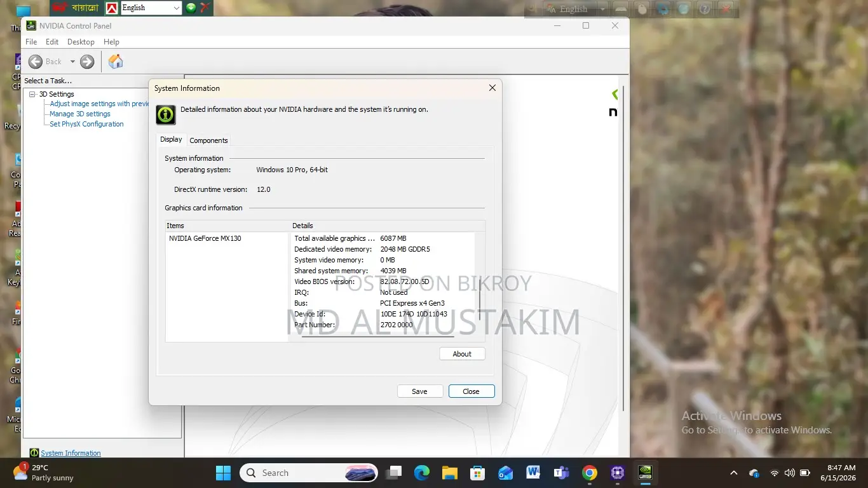
Task: Click the red A icon in Bijoy bar
Action: [112, 8]
